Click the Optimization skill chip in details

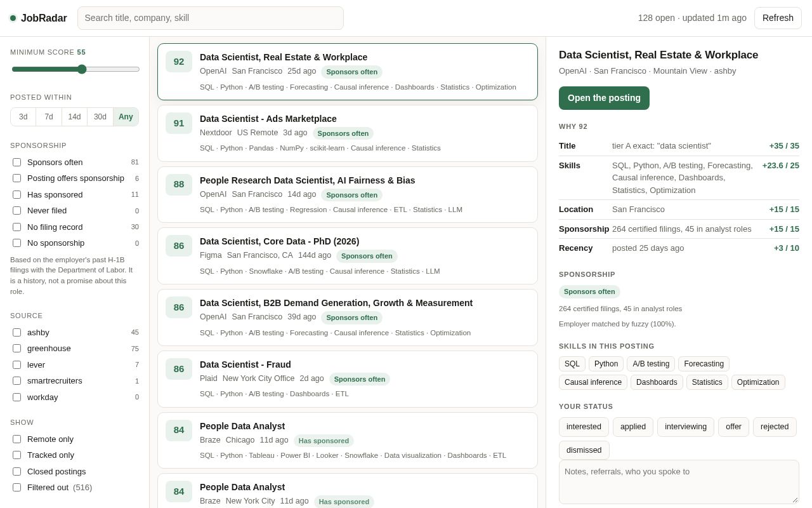click(758, 382)
